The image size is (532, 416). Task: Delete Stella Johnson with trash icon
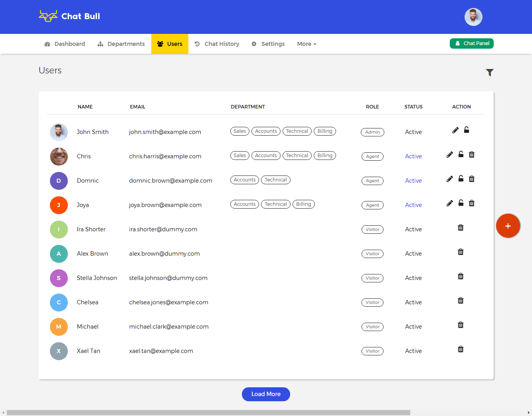(x=461, y=276)
